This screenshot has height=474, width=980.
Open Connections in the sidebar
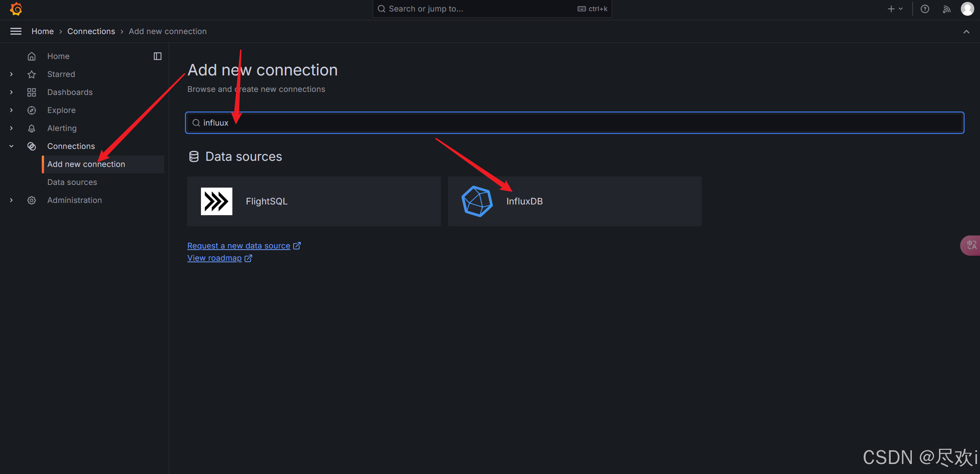[x=71, y=146]
